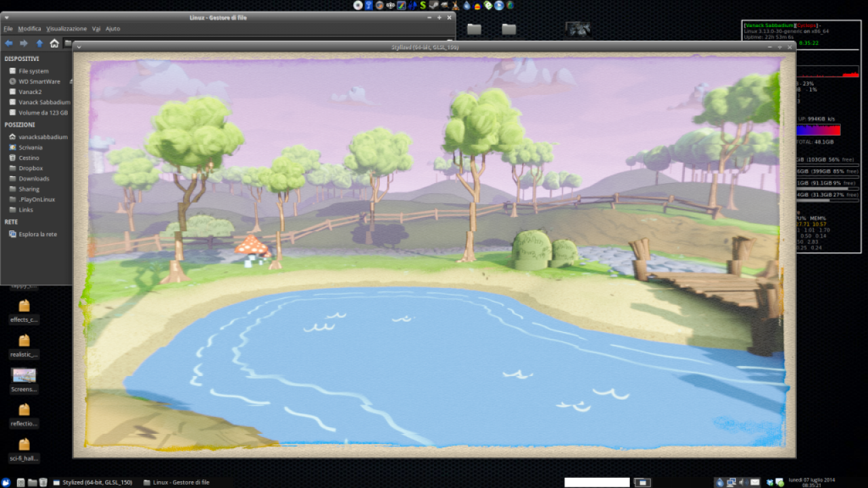Screen dimensions: 868x488
Task: Switch to Linux - Gestore di file taskbar button
Action: (x=178, y=483)
